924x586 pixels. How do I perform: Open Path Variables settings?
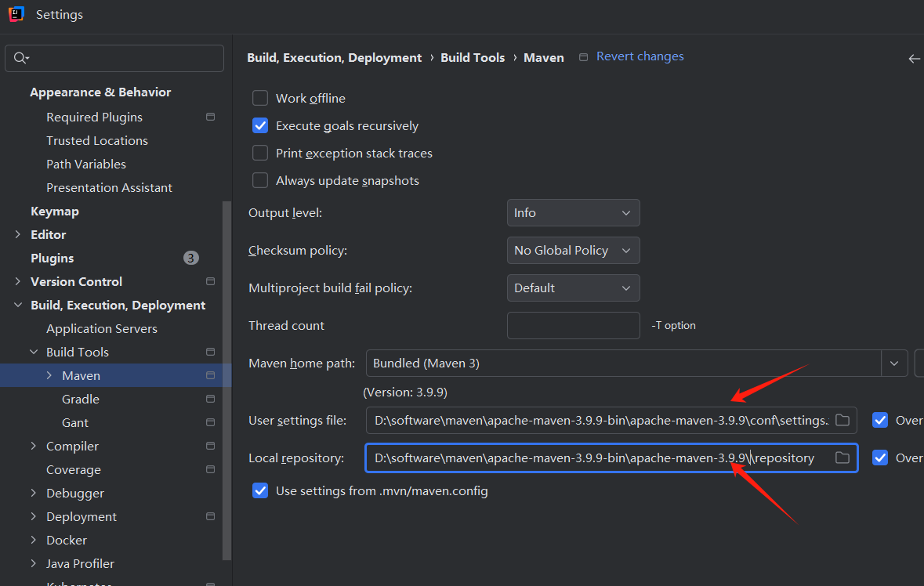coord(86,165)
